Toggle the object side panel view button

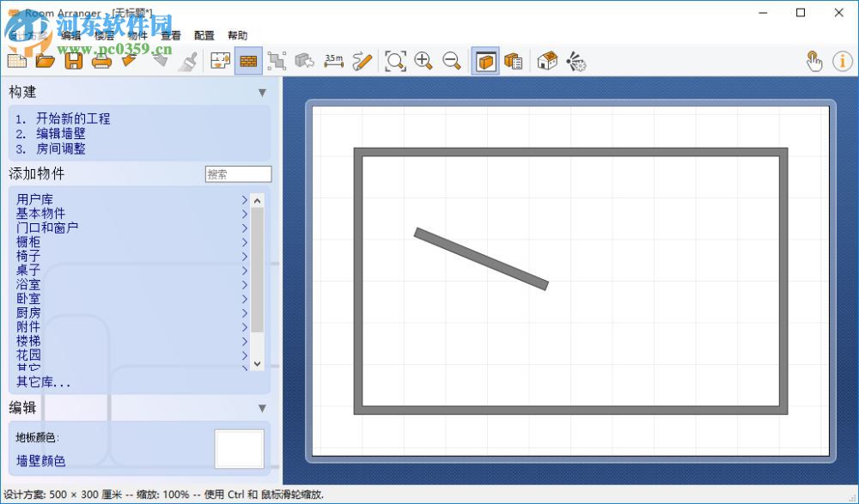pyautogui.click(x=485, y=61)
